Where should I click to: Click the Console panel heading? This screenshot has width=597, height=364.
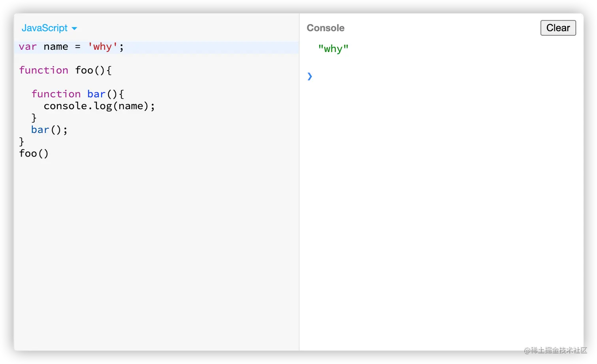click(325, 28)
